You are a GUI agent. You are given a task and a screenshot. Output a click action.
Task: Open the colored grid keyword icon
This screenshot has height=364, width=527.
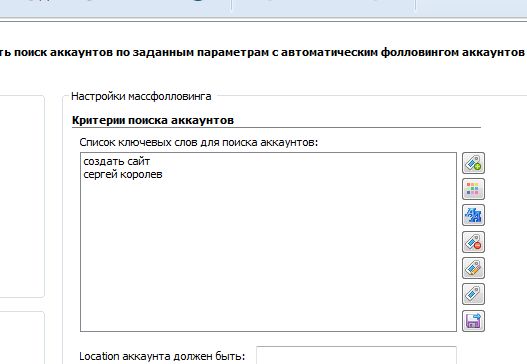tap(473, 189)
